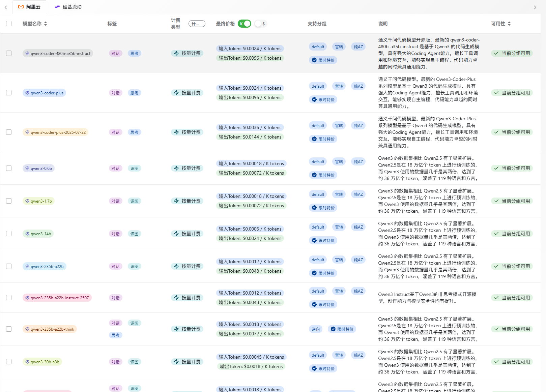The width and height of the screenshot is (546, 392).
Task: Click model tag qwen3-coder-480b-a35b-instruct
Action: coord(58,53)
